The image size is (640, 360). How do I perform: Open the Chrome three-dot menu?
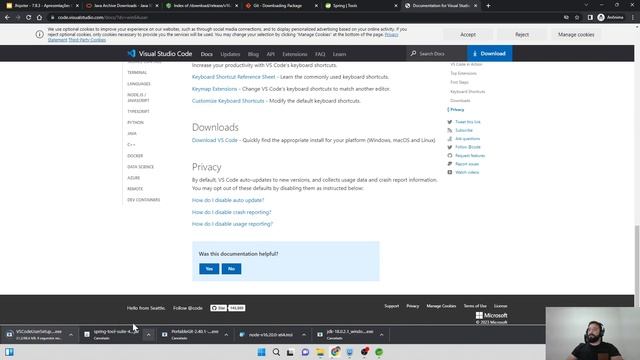point(633,18)
